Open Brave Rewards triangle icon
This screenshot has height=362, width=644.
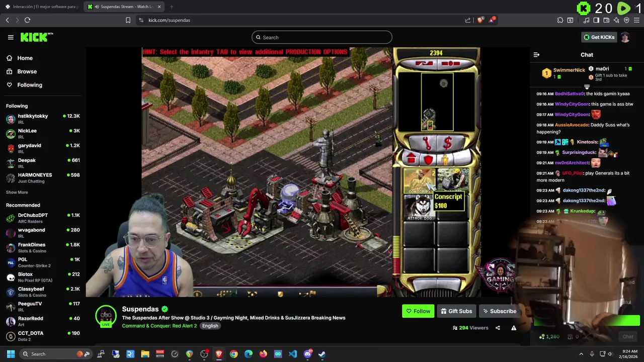coord(493,20)
